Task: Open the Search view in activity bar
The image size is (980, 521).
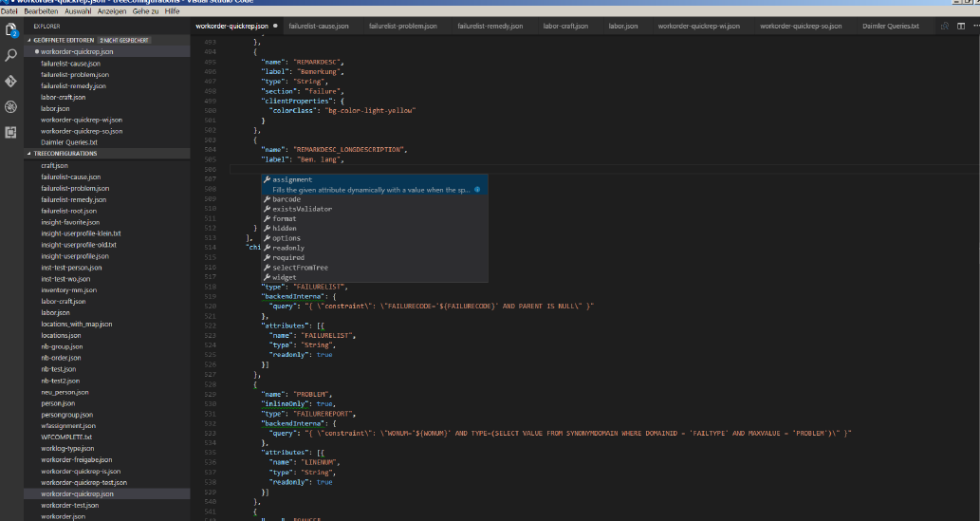Action: pos(11,56)
